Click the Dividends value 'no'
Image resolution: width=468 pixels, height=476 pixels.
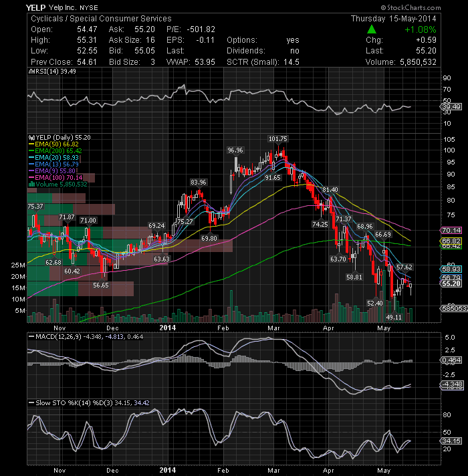click(295, 51)
